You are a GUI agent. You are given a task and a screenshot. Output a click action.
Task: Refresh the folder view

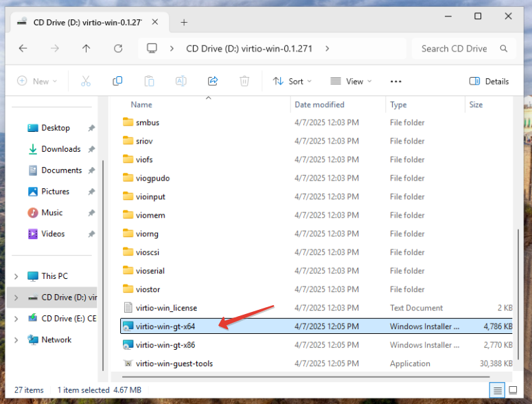118,49
